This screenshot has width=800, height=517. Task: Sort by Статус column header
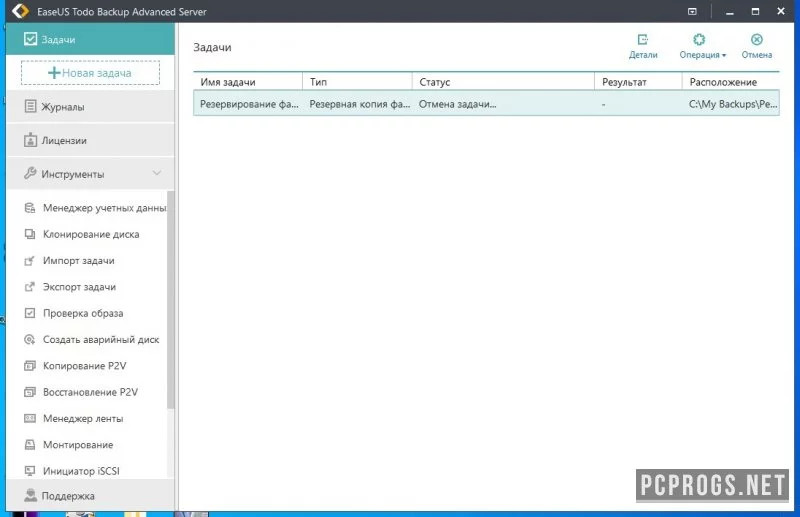(503, 82)
